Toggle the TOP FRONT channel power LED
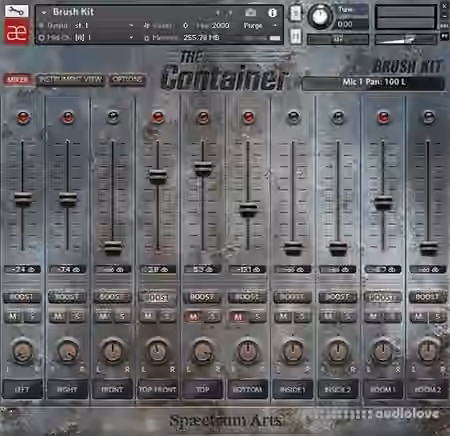Image resolution: width=450 pixels, height=436 pixels. click(x=158, y=117)
